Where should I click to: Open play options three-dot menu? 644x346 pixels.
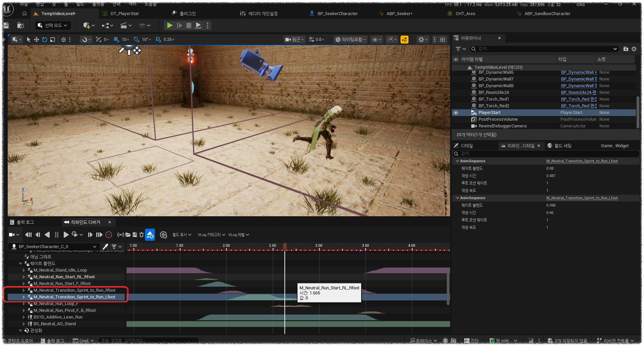pyautogui.click(x=207, y=25)
